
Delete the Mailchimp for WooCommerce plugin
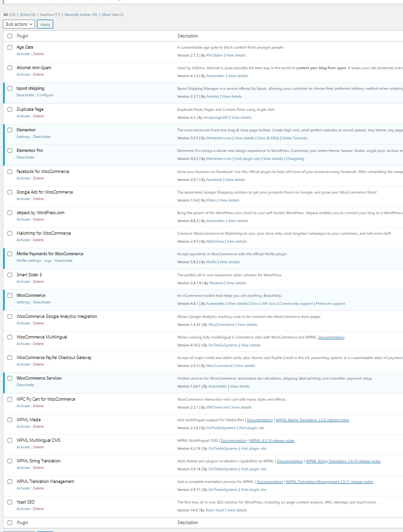click(x=38, y=240)
